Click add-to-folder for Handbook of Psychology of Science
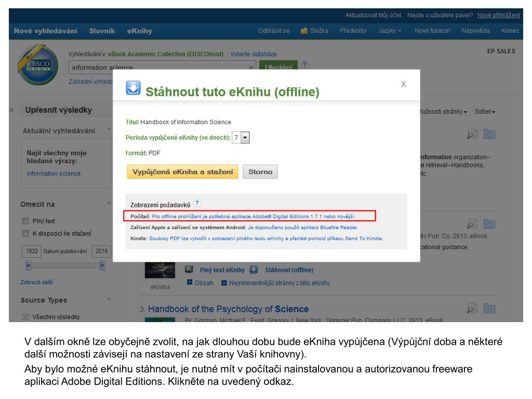532x399 pixels. point(489,309)
